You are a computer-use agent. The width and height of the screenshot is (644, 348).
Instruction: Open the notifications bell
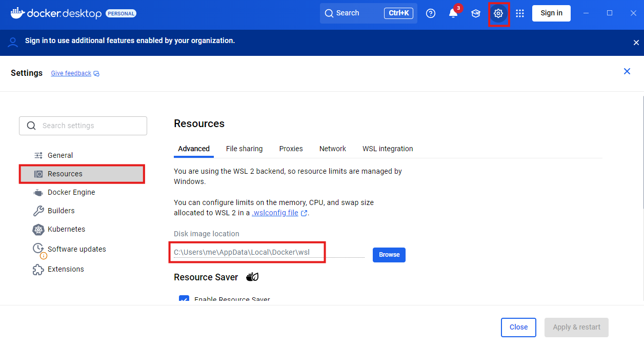pyautogui.click(x=453, y=13)
